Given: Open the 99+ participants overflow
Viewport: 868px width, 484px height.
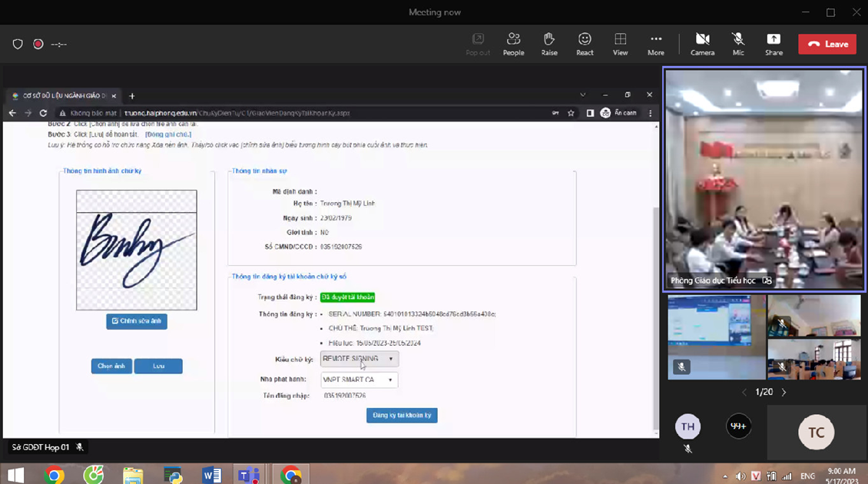Looking at the screenshot, I should (x=738, y=426).
